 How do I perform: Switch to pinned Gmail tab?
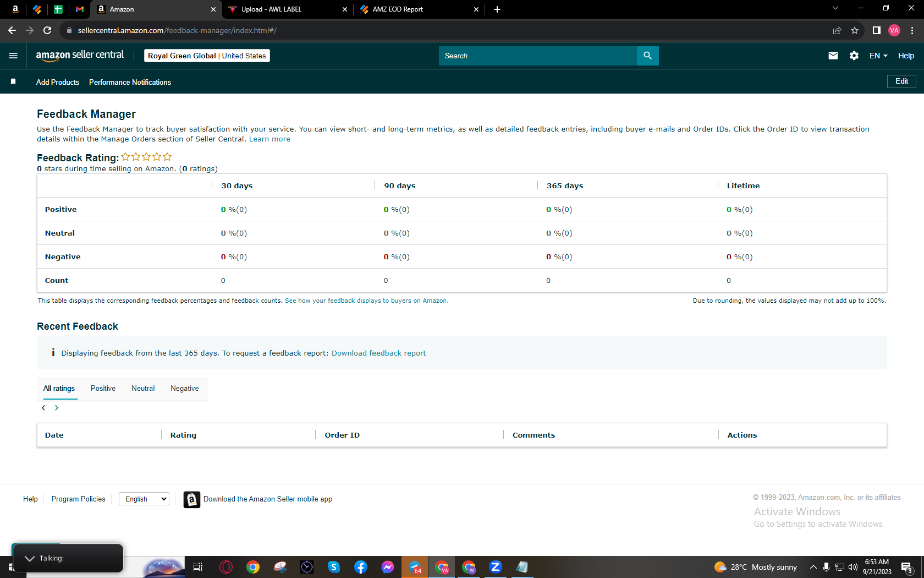coord(80,9)
